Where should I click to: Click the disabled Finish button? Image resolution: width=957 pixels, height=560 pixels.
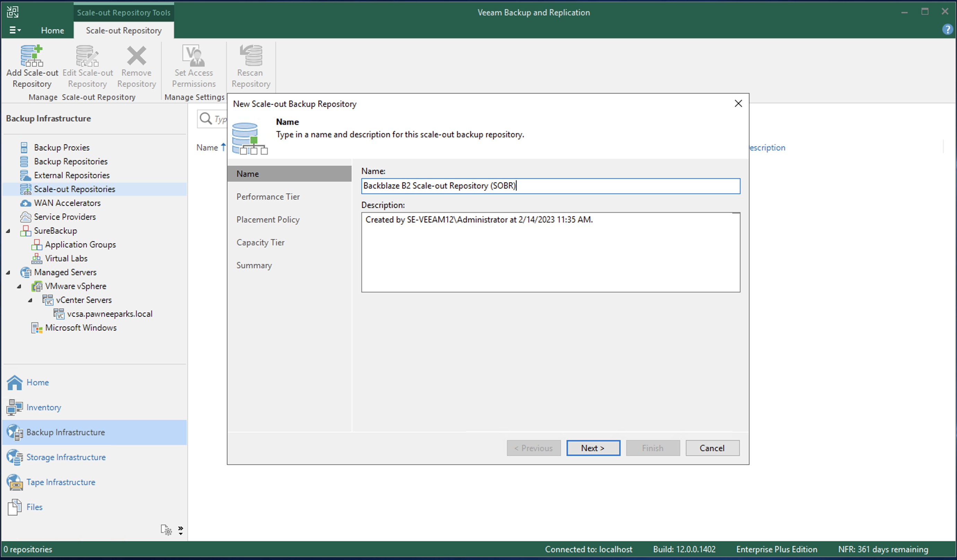(653, 448)
